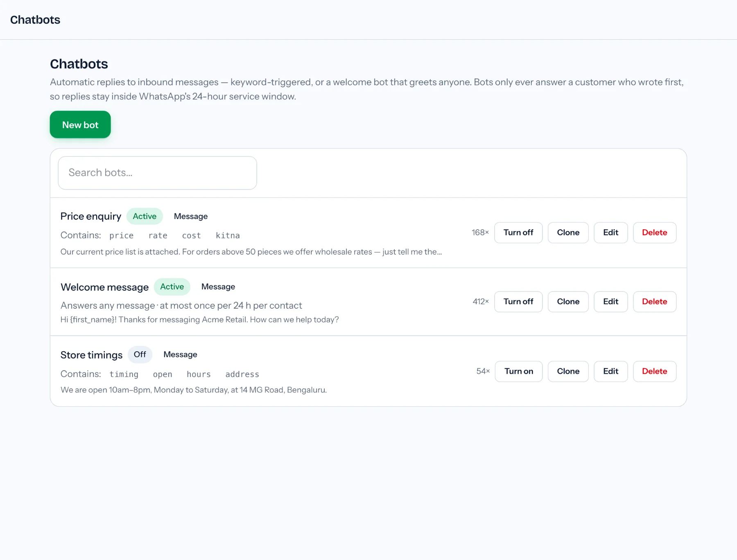Click the 'cost' keyword tag
The image size is (737, 560).
(192, 235)
